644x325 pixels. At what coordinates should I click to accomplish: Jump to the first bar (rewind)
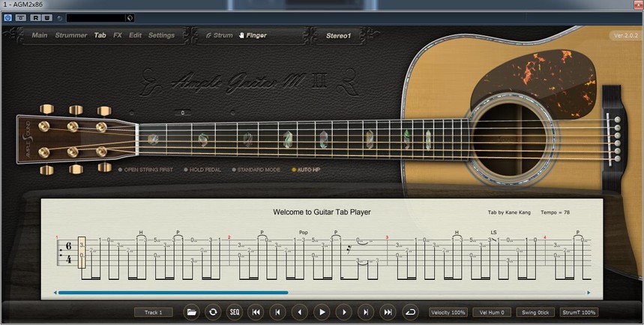coord(256,312)
